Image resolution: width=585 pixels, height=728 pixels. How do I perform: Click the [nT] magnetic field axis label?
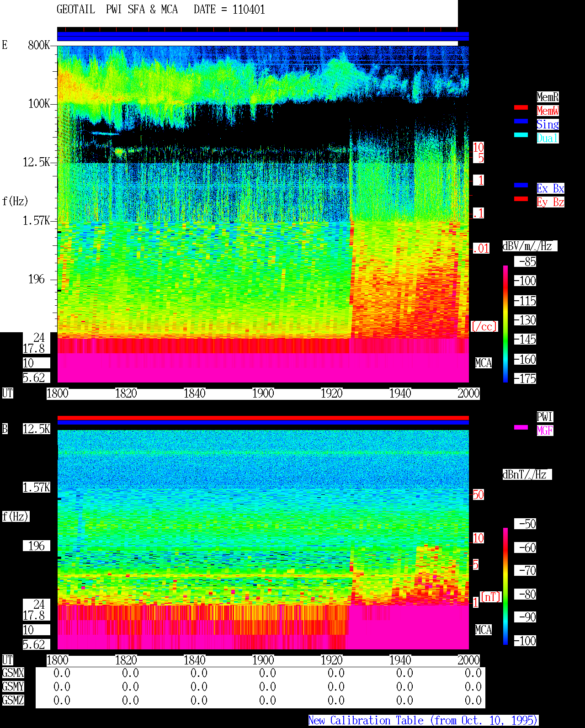tap(491, 597)
